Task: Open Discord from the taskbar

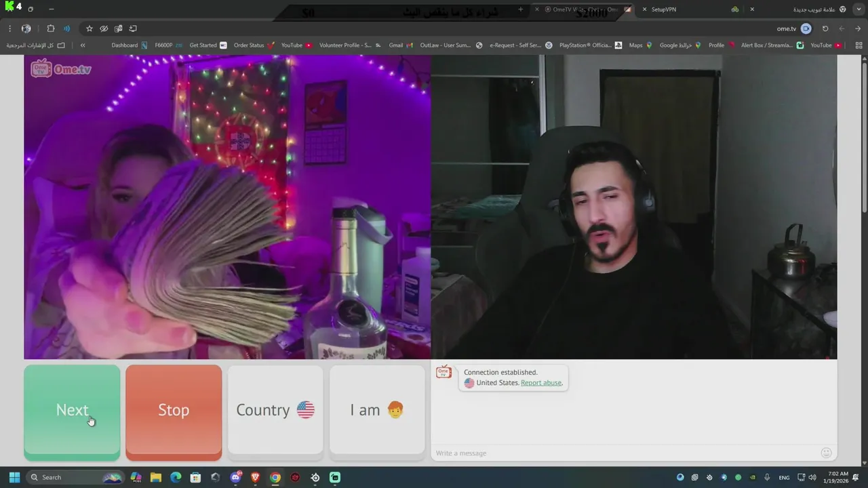Action: (235, 477)
